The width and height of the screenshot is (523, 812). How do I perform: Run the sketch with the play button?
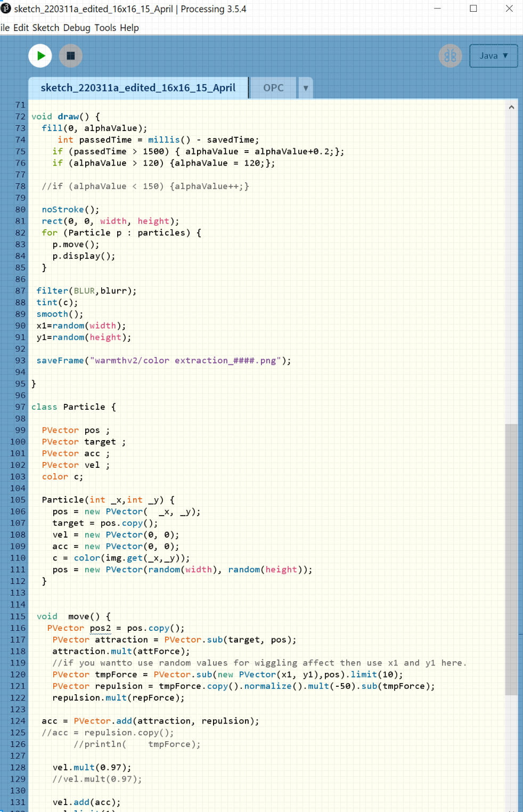40,55
